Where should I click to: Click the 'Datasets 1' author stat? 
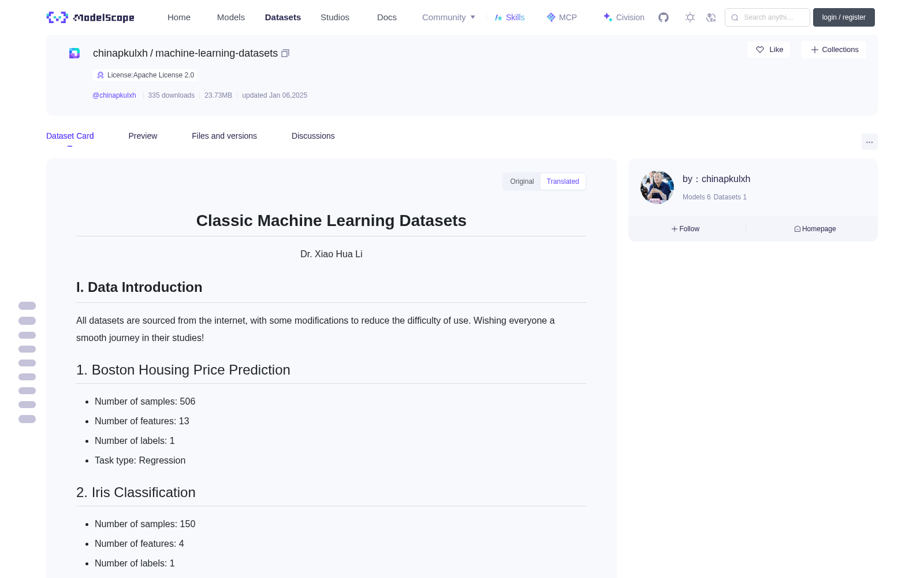tap(730, 197)
